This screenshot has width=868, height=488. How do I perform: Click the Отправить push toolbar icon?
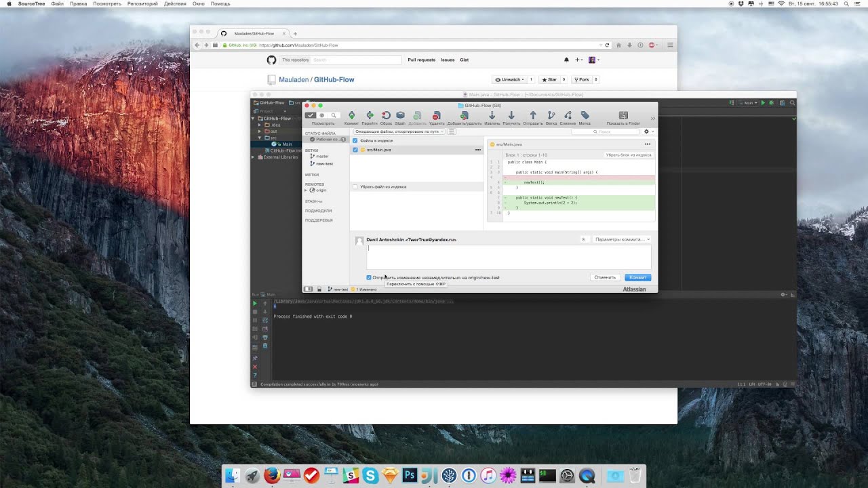coord(533,116)
